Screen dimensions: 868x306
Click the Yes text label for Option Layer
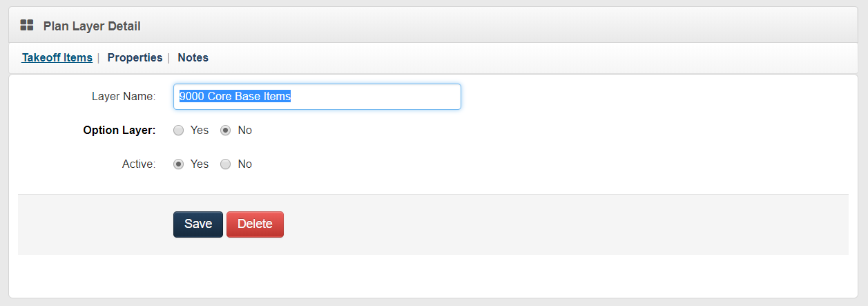tap(200, 131)
